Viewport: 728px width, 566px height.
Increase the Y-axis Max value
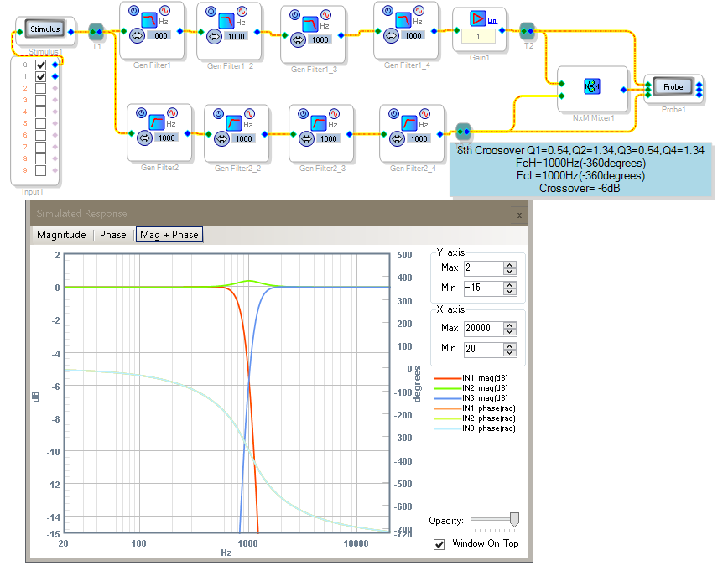coord(510,265)
